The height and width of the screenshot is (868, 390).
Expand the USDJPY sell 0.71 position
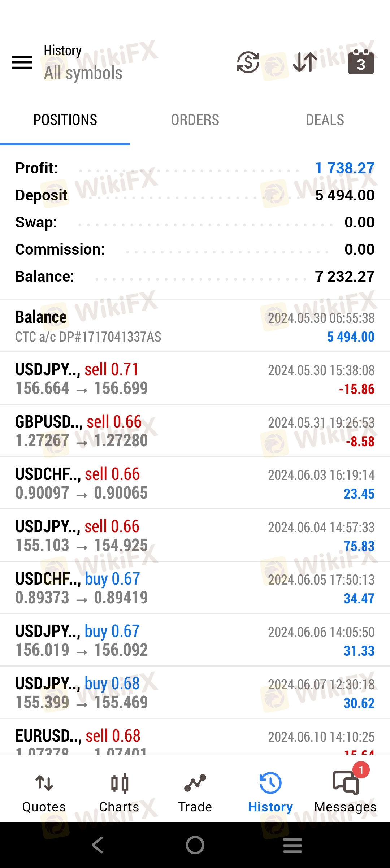[x=195, y=378]
